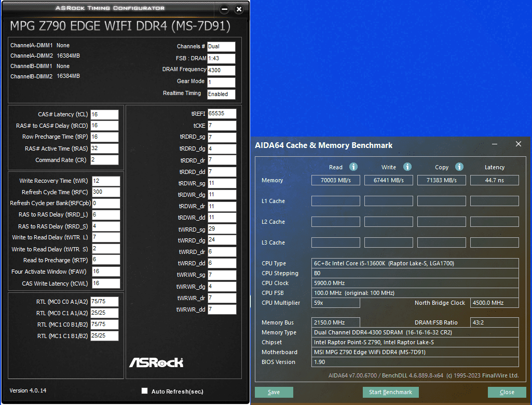Image resolution: width=532 pixels, height=405 pixels.
Task: Click the L2 Cache Write result box
Action: click(388, 222)
